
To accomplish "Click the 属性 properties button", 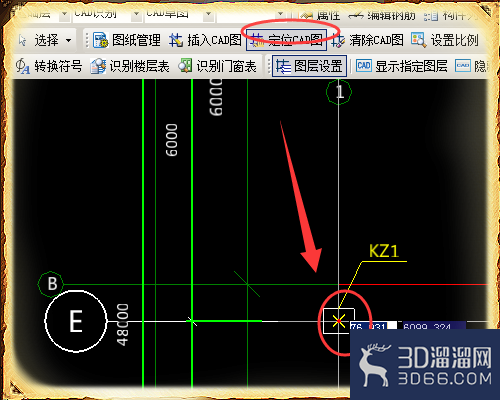I will 320,15.
